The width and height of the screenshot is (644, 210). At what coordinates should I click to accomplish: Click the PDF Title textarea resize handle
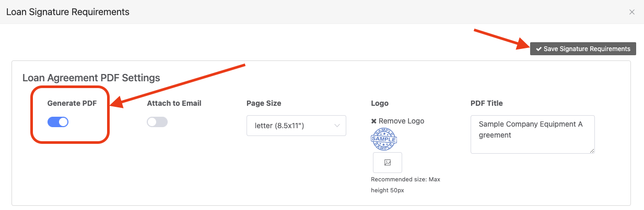pyautogui.click(x=592, y=151)
